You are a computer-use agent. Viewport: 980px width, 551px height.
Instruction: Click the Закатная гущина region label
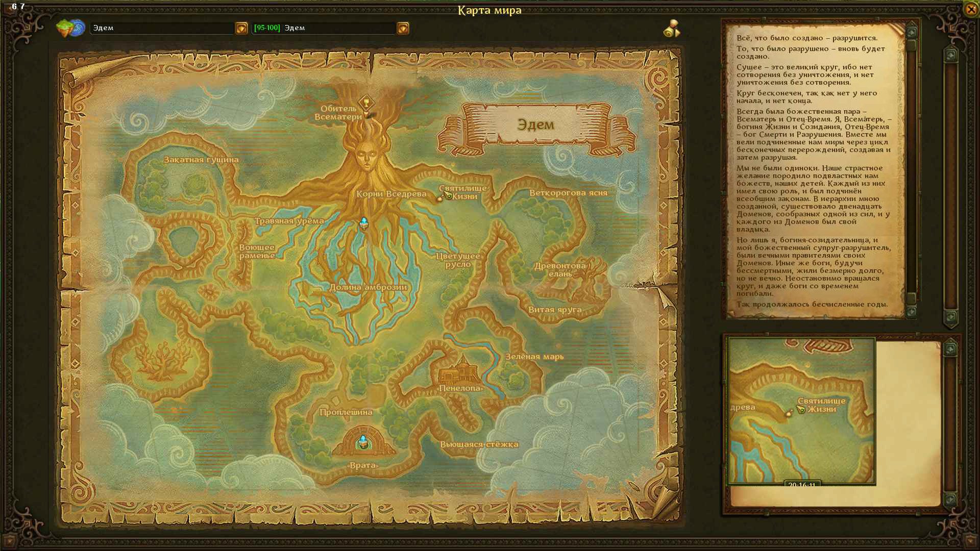pos(201,160)
